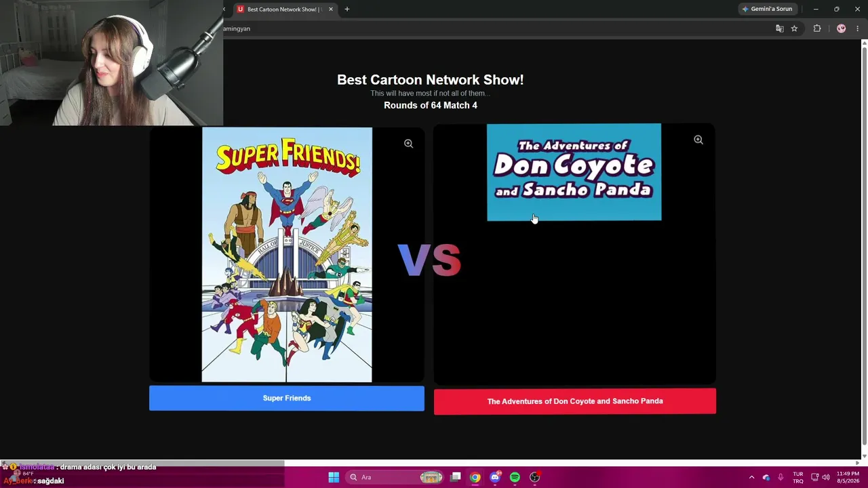Open the OneDrive cloud tray icon

[x=766, y=477]
